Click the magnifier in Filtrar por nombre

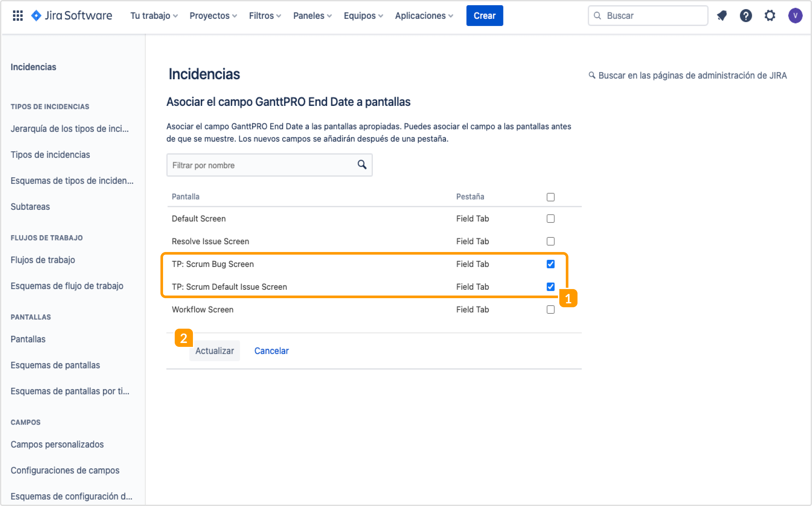(362, 165)
